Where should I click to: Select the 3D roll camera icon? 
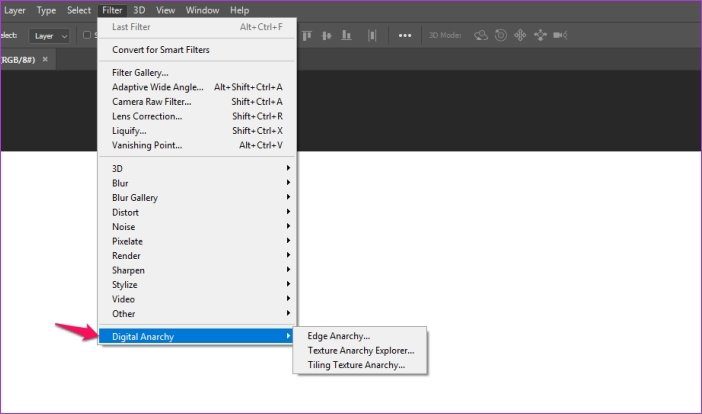click(x=501, y=35)
